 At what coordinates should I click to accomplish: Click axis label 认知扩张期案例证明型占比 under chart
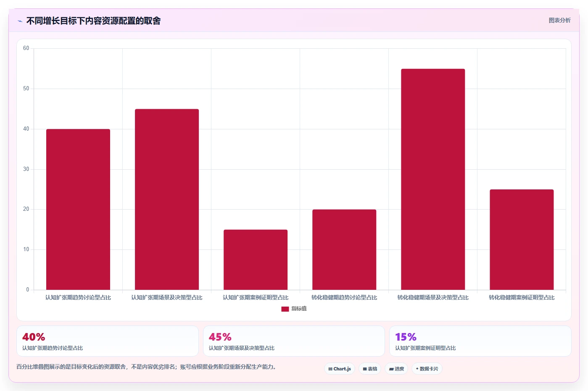(256, 297)
